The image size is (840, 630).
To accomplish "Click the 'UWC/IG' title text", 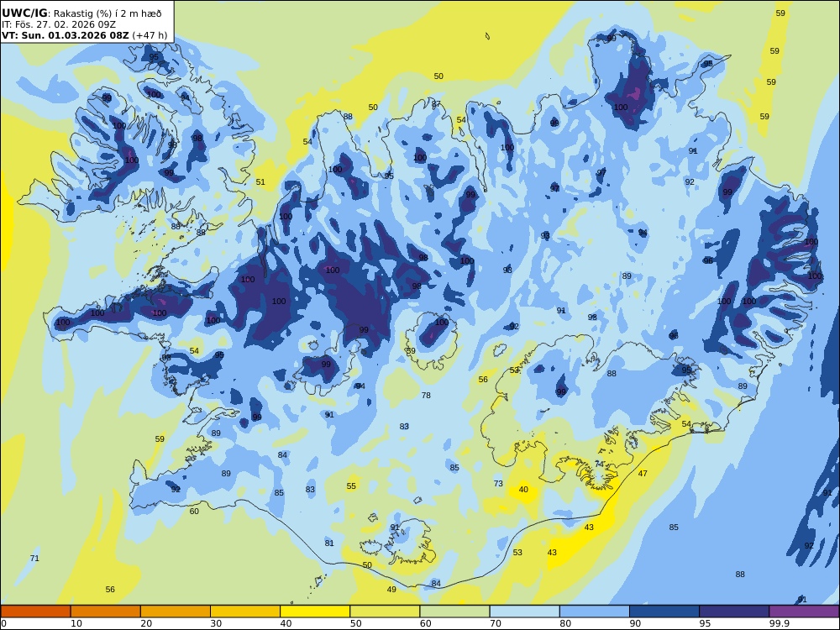I will [24, 13].
